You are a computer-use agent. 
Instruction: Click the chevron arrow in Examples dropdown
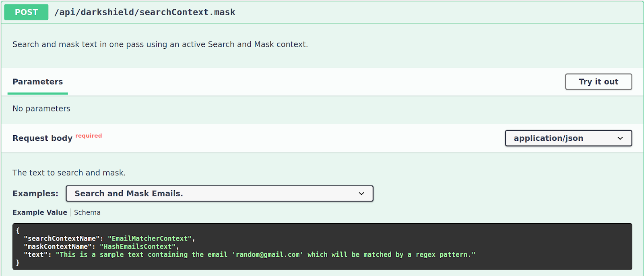tap(361, 194)
